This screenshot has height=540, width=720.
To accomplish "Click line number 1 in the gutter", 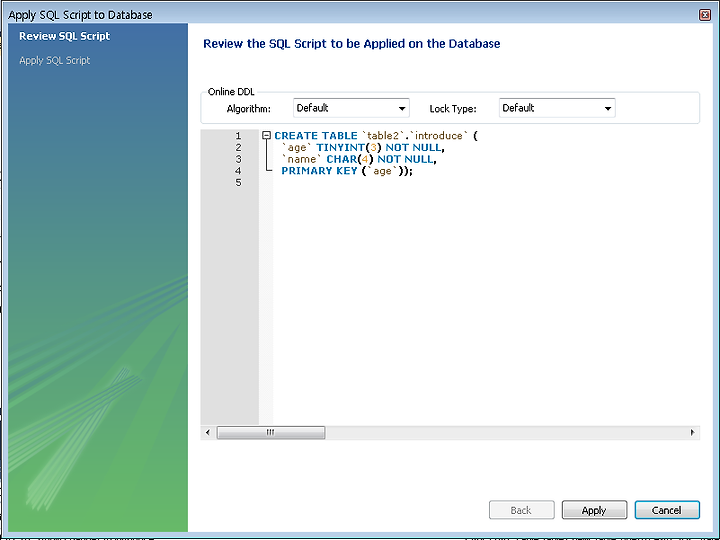I will tap(238, 135).
